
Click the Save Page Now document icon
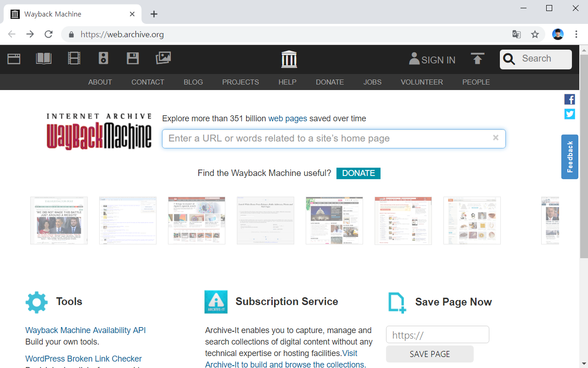point(397,303)
